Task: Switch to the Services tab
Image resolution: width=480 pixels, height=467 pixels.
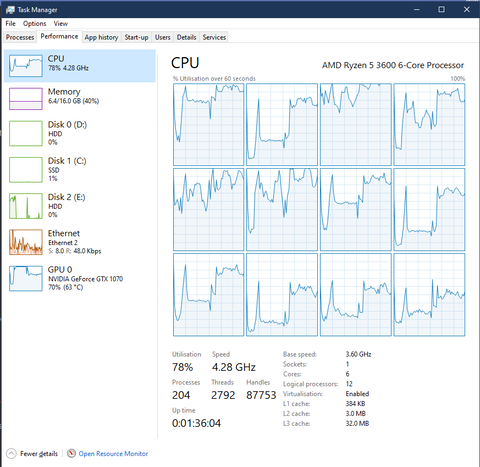Action: [x=214, y=37]
